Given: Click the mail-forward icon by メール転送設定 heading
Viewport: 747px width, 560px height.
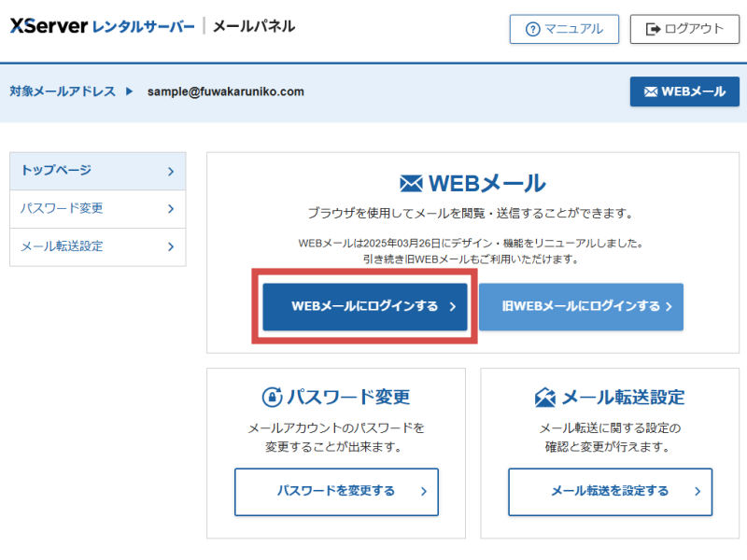Looking at the screenshot, I should [x=545, y=398].
